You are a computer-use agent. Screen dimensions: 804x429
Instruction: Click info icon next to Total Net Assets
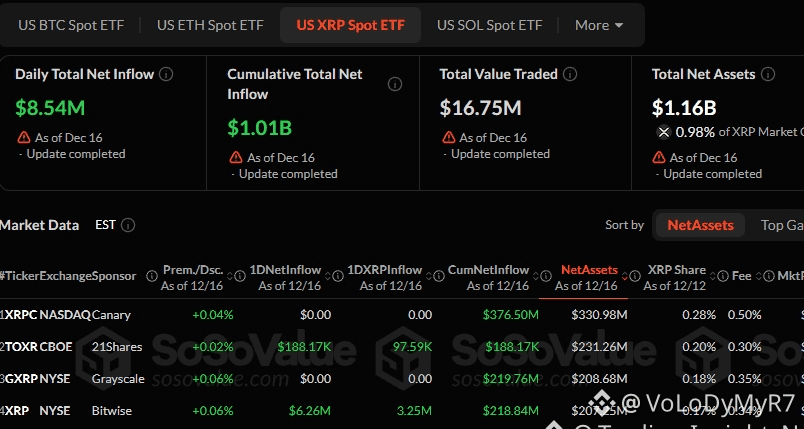[x=767, y=74]
